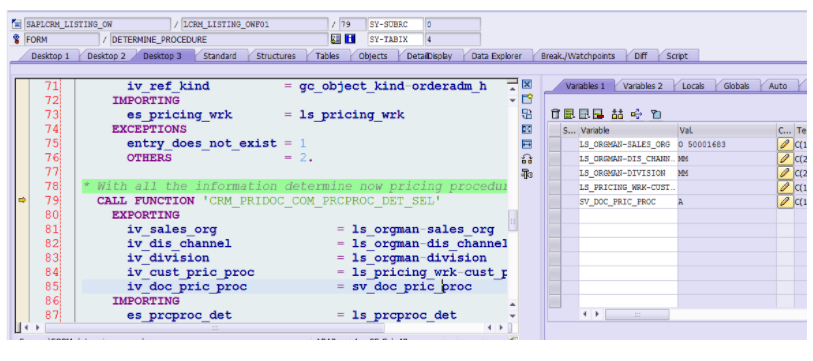The width and height of the screenshot is (813, 361).
Task: Click the headphones icon beside code editor
Action: (527, 159)
